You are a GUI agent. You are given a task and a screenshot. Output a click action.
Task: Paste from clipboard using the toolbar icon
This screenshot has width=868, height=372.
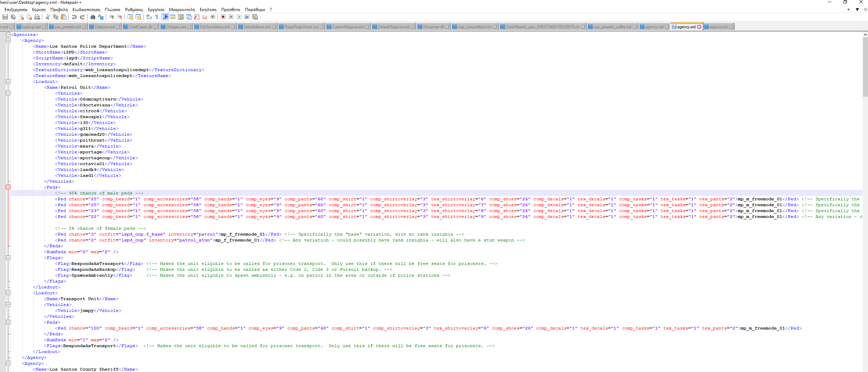point(64,17)
